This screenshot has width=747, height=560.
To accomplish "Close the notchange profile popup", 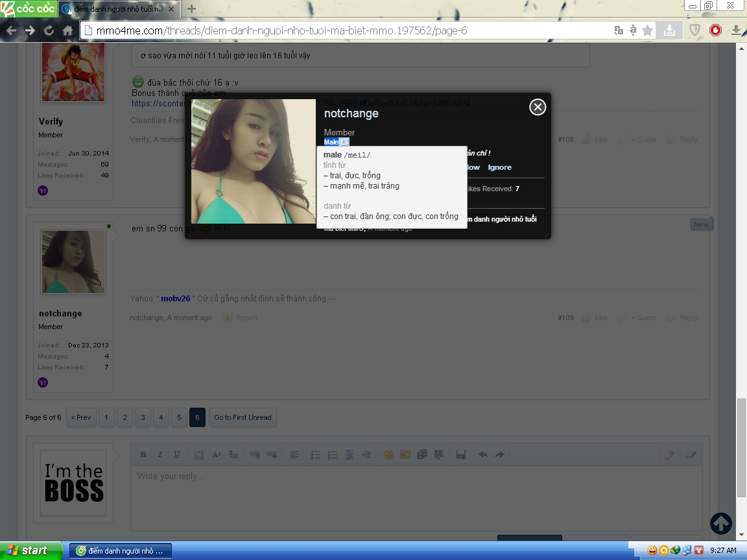I will 538,107.
